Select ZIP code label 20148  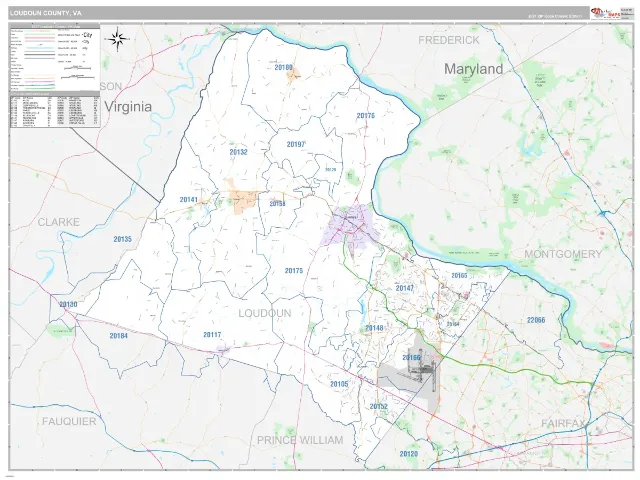(x=374, y=328)
